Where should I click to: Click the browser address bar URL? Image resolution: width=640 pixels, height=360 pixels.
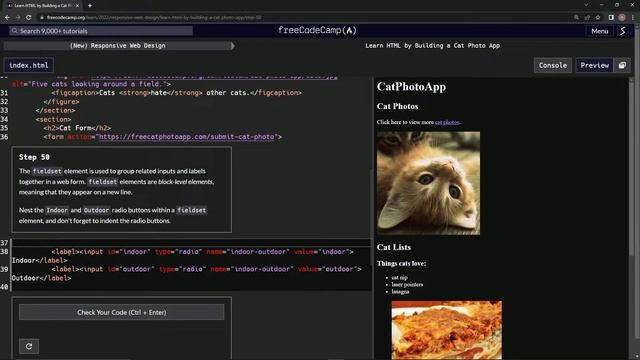[154, 18]
